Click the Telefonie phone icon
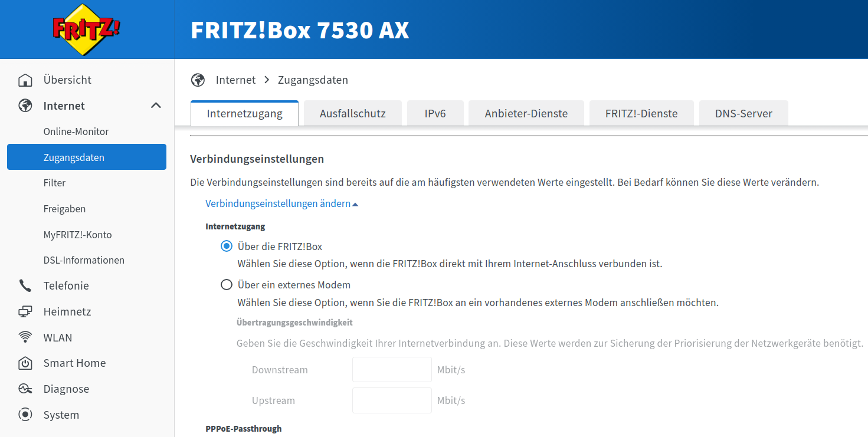The width and height of the screenshot is (868, 437). [x=25, y=286]
